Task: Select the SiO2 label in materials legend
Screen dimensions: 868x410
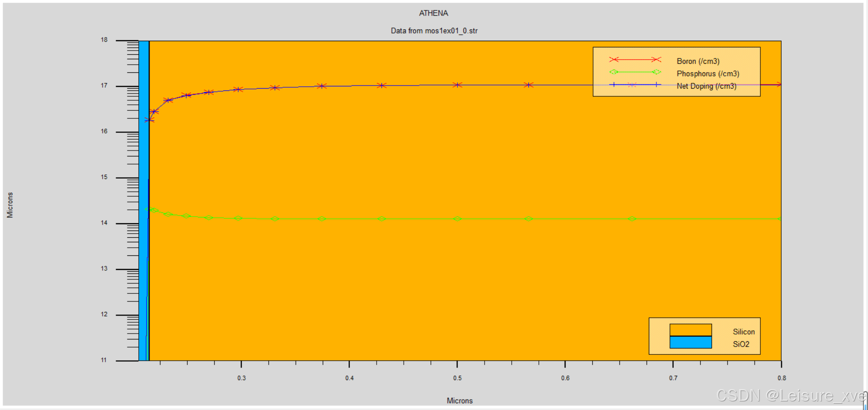Action: pyautogui.click(x=741, y=344)
